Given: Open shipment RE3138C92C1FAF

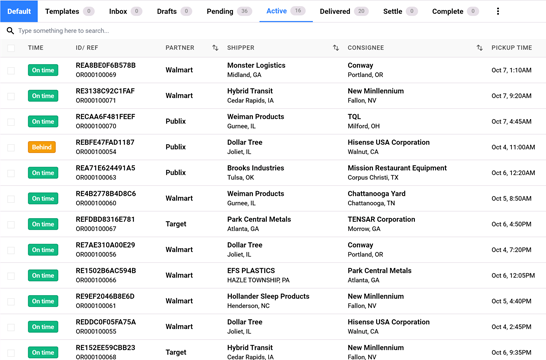Looking at the screenshot, I should (105, 91).
